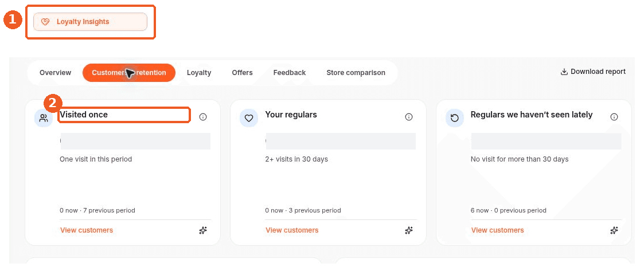This screenshot has width=644, height=275.
Task: Download the report
Action: coord(593,72)
